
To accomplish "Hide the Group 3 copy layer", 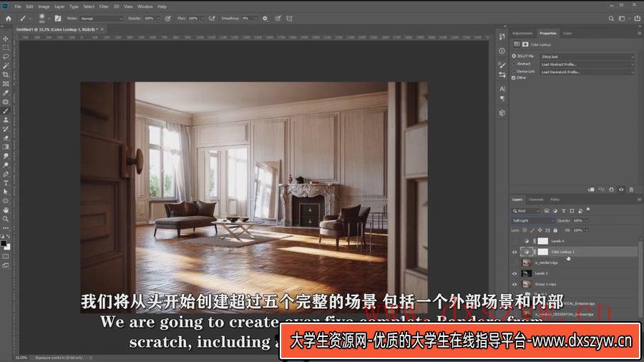I will (514, 284).
